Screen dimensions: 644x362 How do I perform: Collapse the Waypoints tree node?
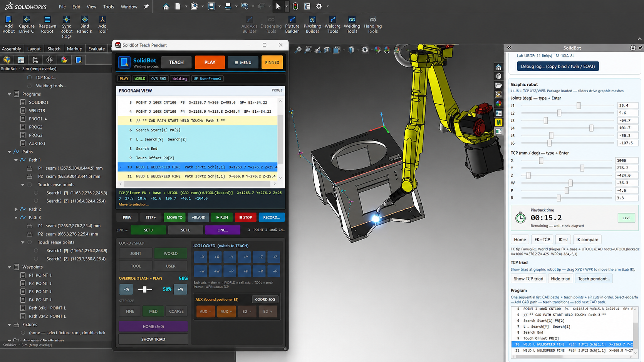pos(9,267)
